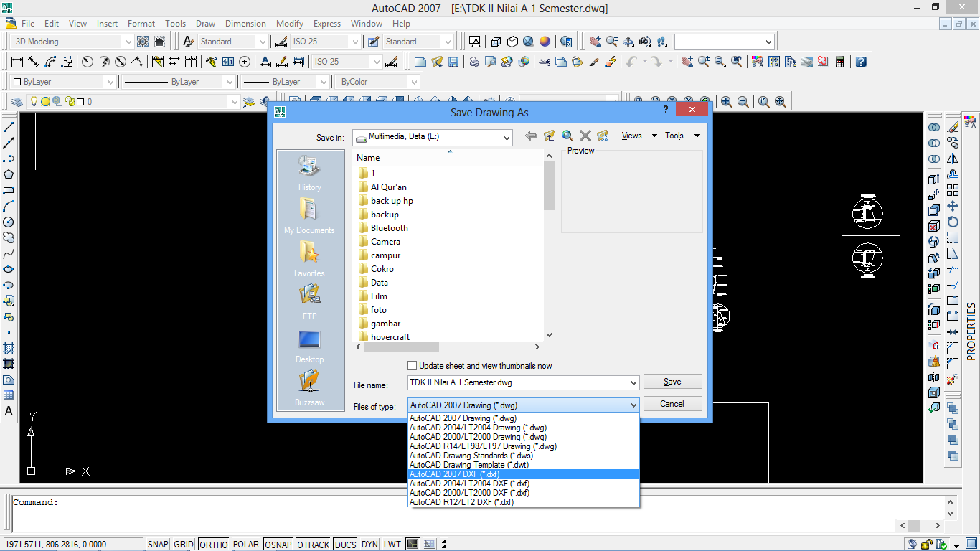Click the Name column header in file list
980x551 pixels.
(448, 158)
